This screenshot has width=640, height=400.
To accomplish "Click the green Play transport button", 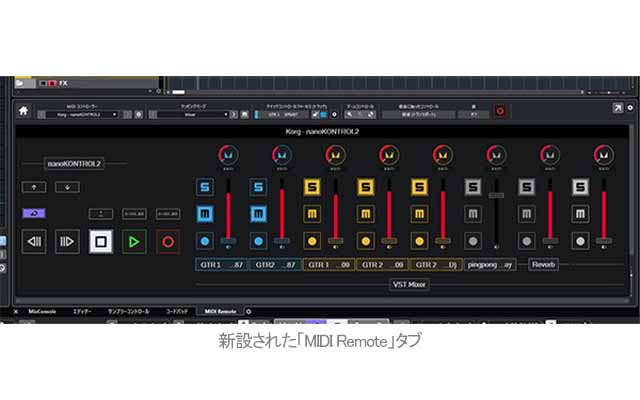I will tap(134, 242).
